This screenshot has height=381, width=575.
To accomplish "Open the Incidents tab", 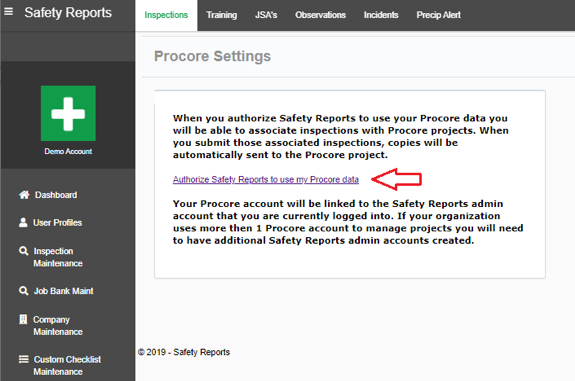I will click(381, 15).
